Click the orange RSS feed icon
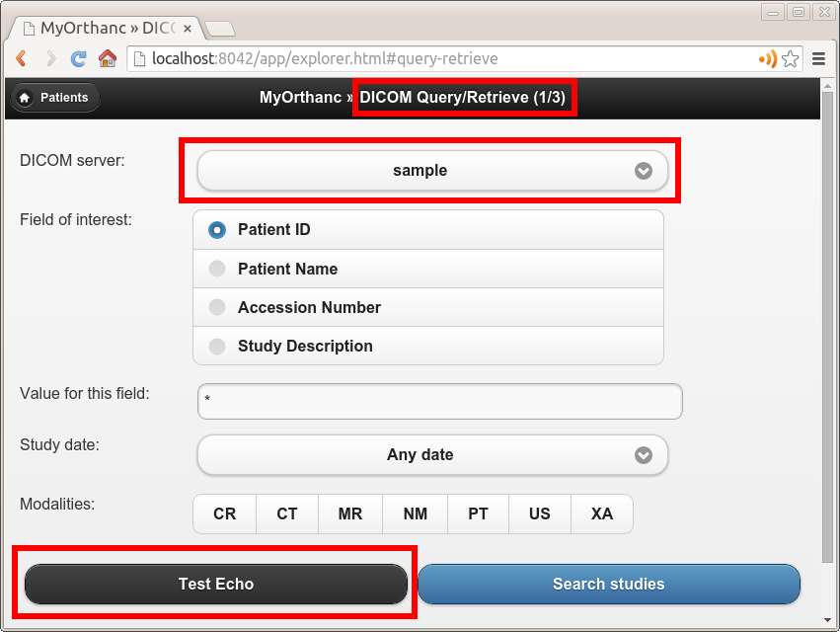Viewport: 840px width, 632px height. 768,58
